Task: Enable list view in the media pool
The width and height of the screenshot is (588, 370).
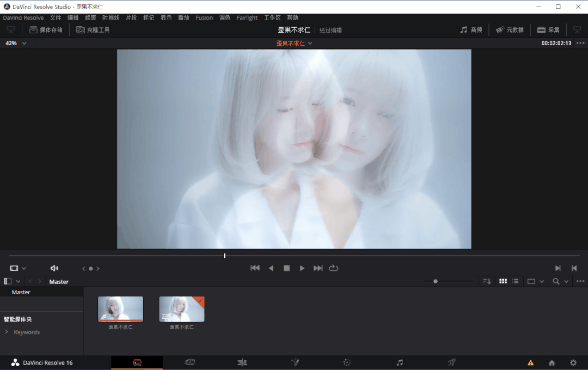Action: coord(515,281)
